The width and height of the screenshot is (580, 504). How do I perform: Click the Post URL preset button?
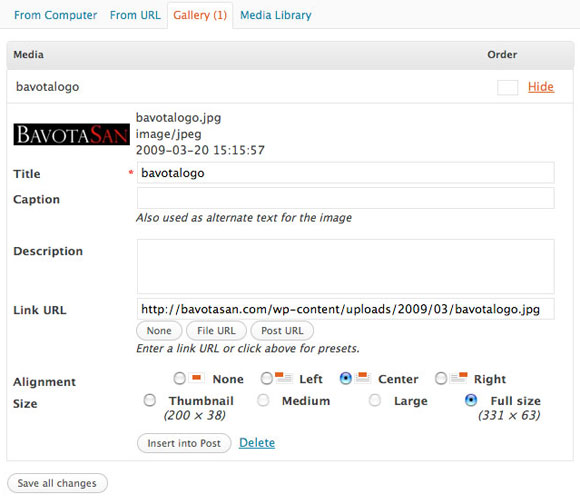click(282, 331)
